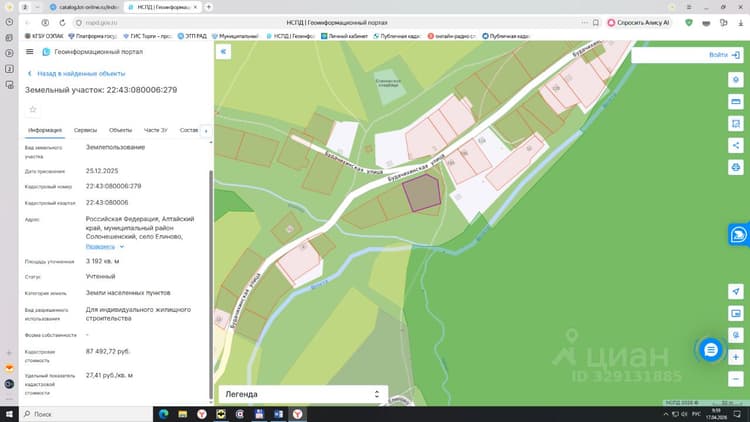Viewport: 750px width, 422px height.
Task: Open the measure ruler tool on map
Action: tap(736, 101)
